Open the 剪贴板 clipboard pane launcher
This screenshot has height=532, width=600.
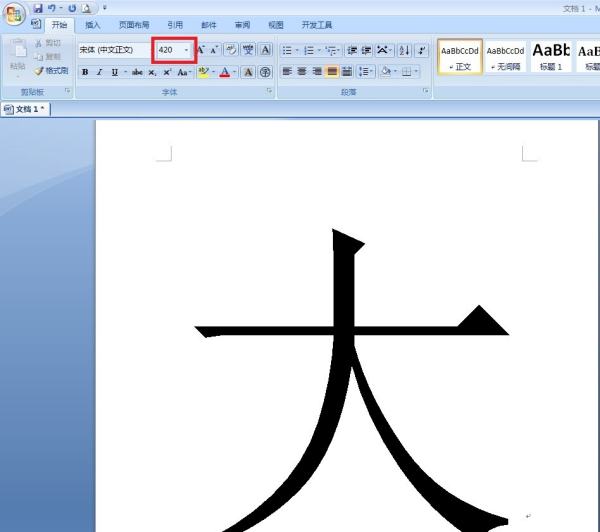[x=68, y=91]
